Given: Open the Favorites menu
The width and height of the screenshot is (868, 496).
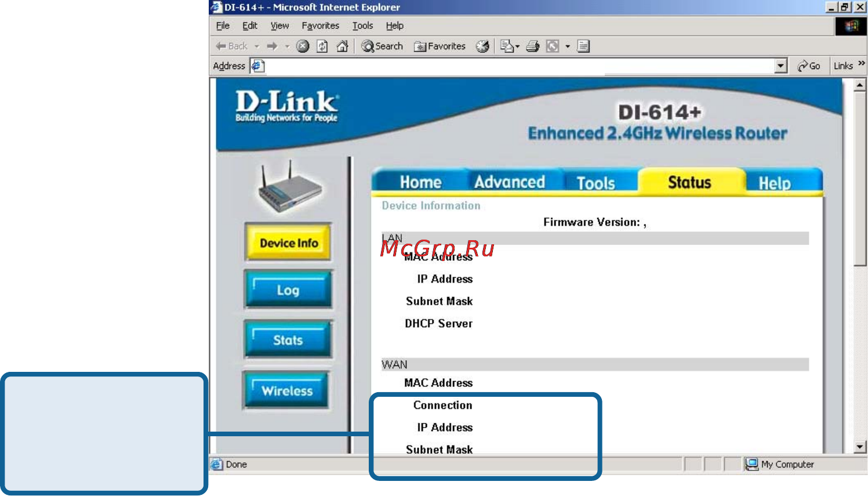Looking at the screenshot, I should 320,26.
